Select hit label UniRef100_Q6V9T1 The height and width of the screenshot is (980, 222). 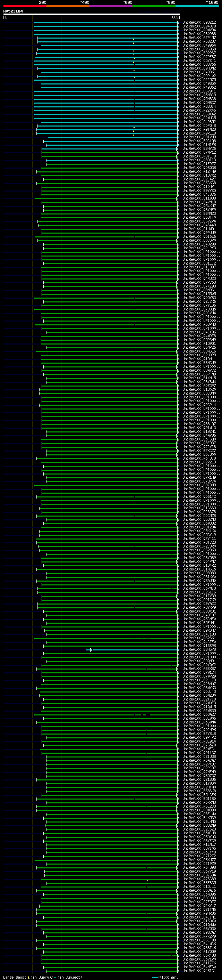click(x=199, y=91)
